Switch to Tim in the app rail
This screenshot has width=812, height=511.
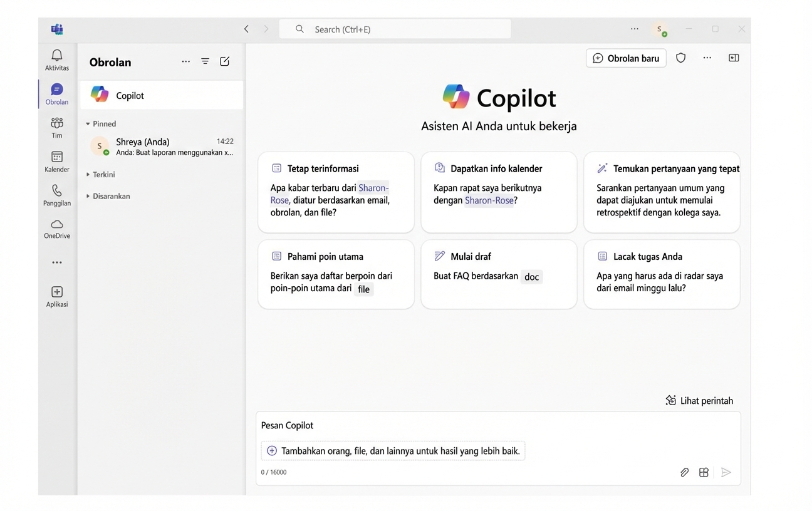click(x=56, y=127)
